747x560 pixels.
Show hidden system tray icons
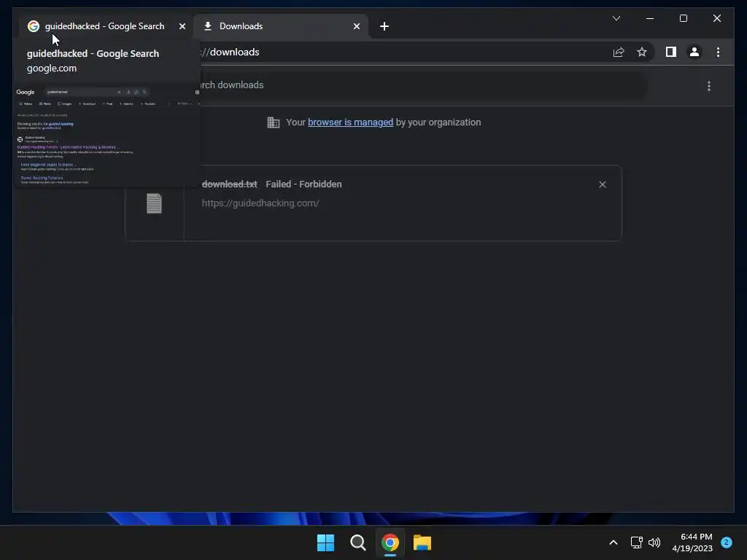click(614, 542)
